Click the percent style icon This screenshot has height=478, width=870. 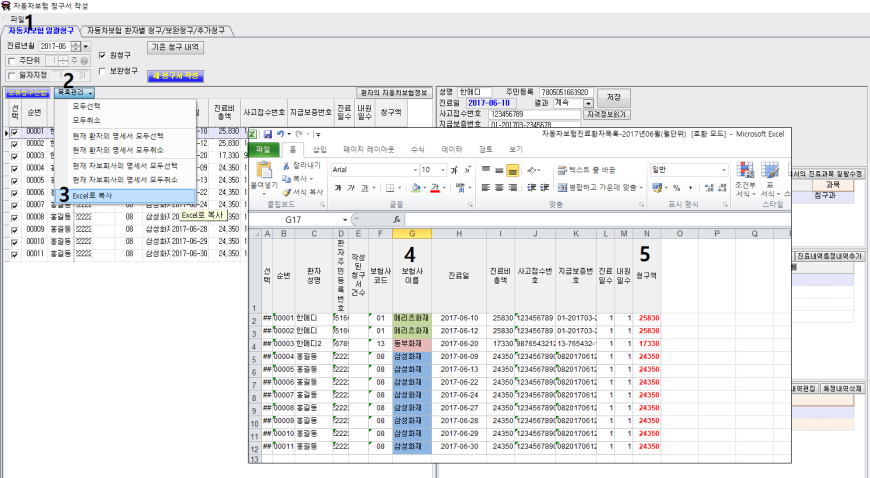click(676, 188)
